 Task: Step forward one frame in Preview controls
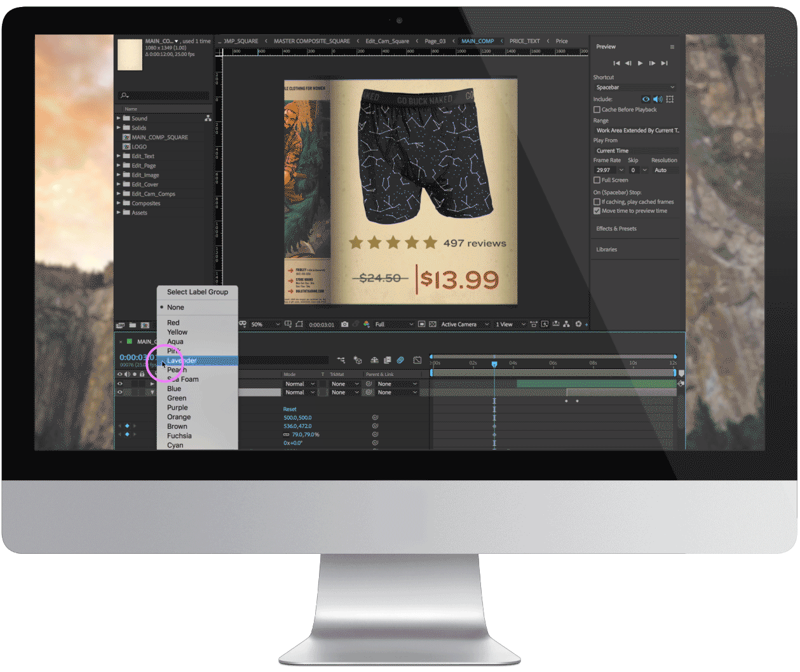(x=652, y=63)
